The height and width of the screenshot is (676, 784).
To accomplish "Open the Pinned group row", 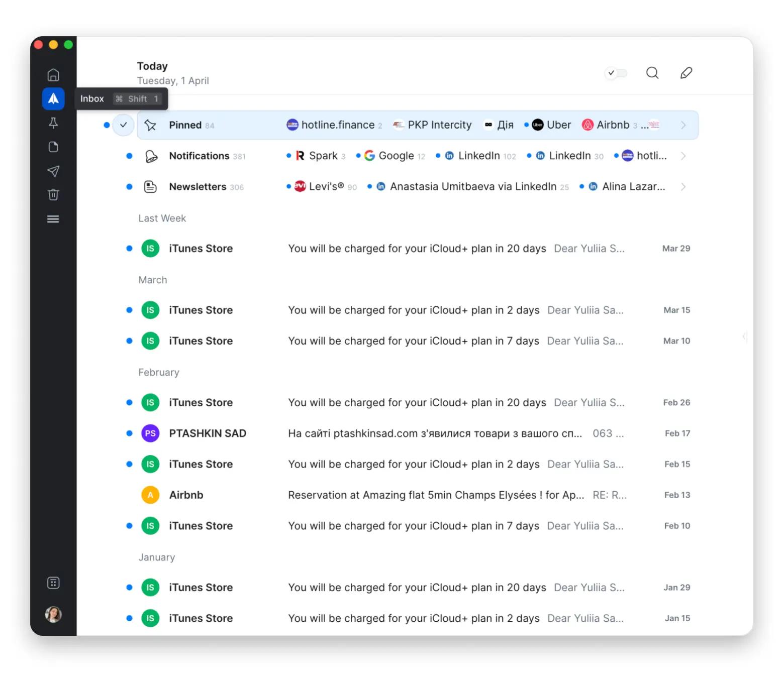I will (418, 125).
